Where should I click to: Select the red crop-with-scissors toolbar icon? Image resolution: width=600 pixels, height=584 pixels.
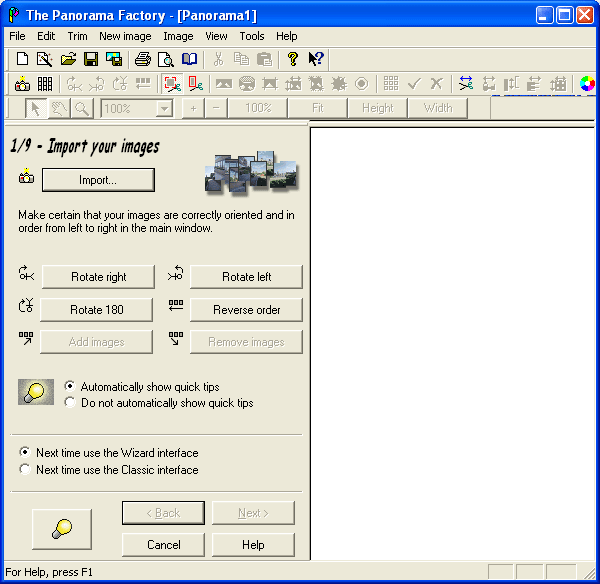[172, 84]
